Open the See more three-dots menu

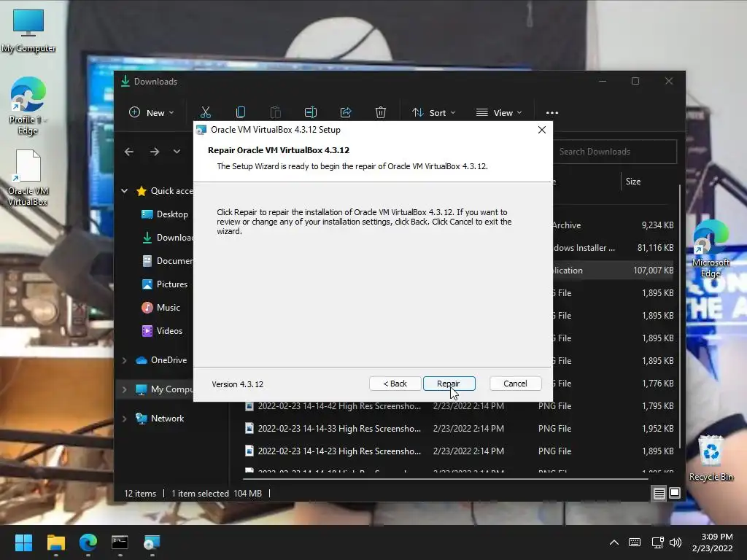pyautogui.click(x=552, y=112)
